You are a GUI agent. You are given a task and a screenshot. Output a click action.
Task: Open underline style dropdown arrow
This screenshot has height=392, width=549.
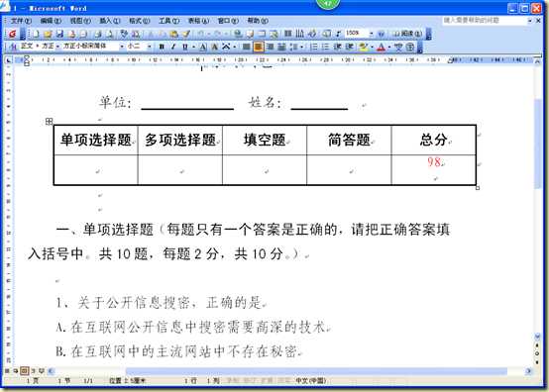pos(193,47)
